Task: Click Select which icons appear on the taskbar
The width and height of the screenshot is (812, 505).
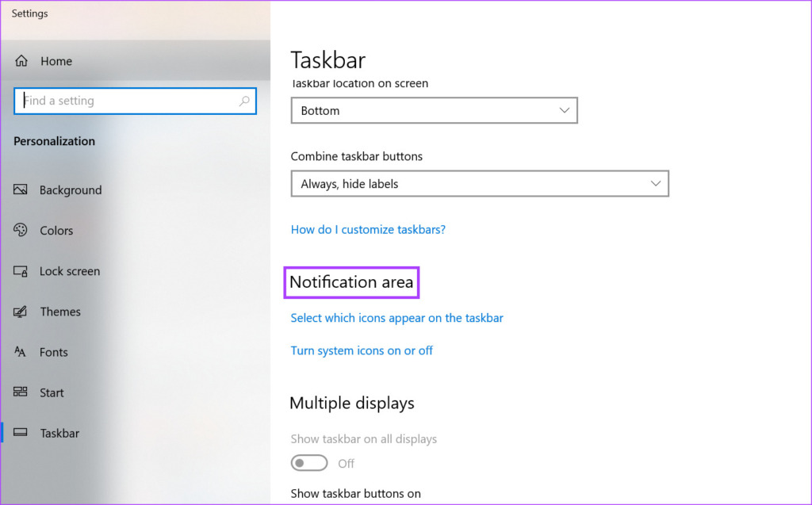Action: click(396, 318)
